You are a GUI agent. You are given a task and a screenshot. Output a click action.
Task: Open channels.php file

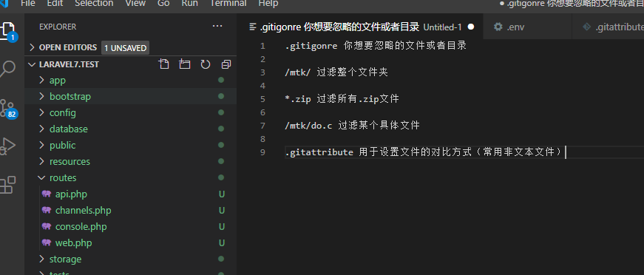84,210
